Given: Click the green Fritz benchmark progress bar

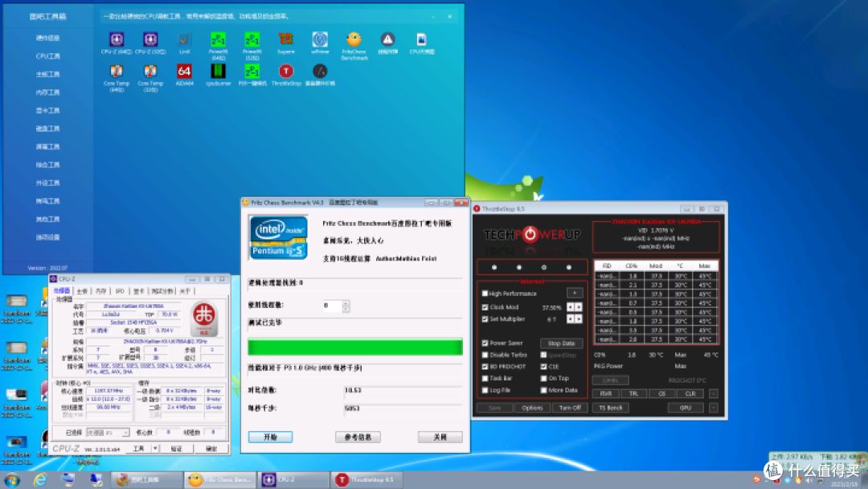Looking at the screenshot, I should click(x=355, y=347).
